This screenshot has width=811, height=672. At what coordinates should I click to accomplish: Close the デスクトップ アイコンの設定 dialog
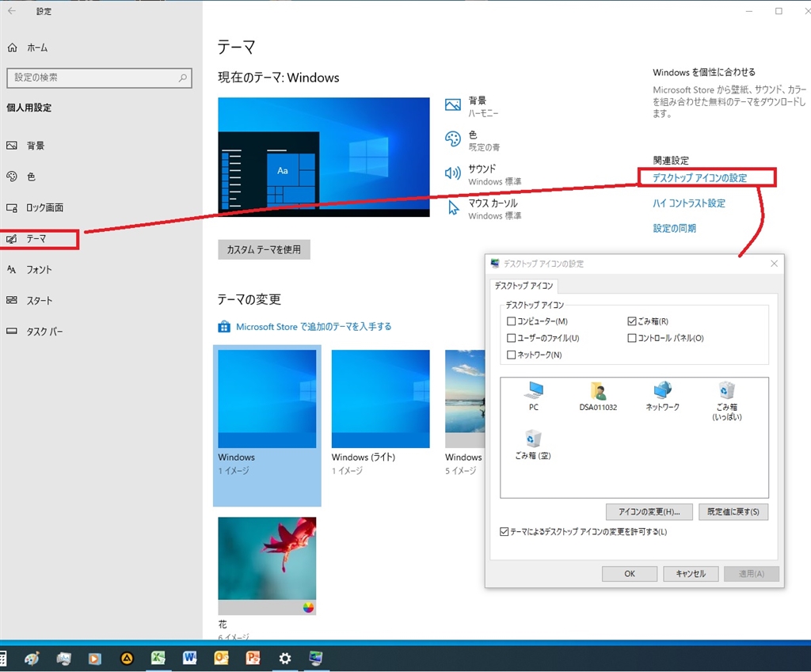(774, 264)
